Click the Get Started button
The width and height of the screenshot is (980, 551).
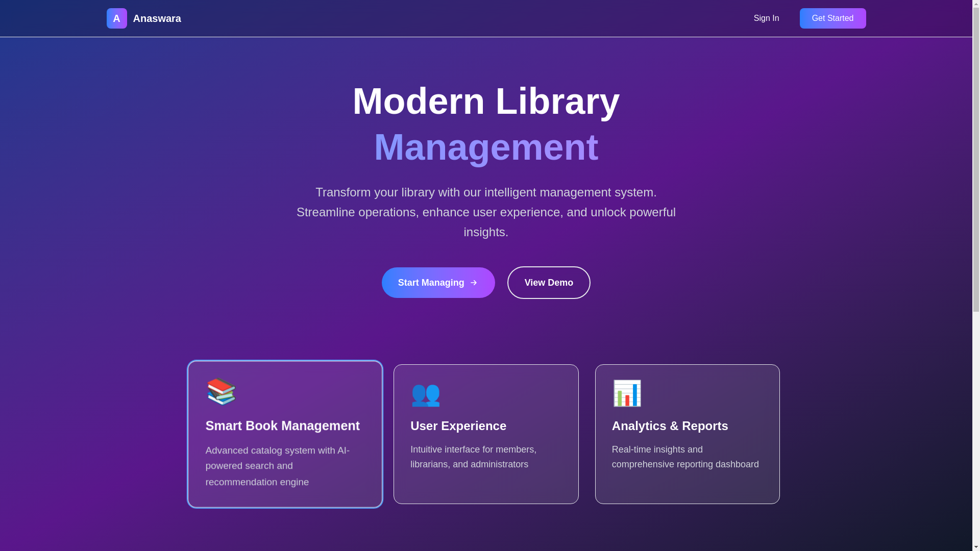point(832,18)
